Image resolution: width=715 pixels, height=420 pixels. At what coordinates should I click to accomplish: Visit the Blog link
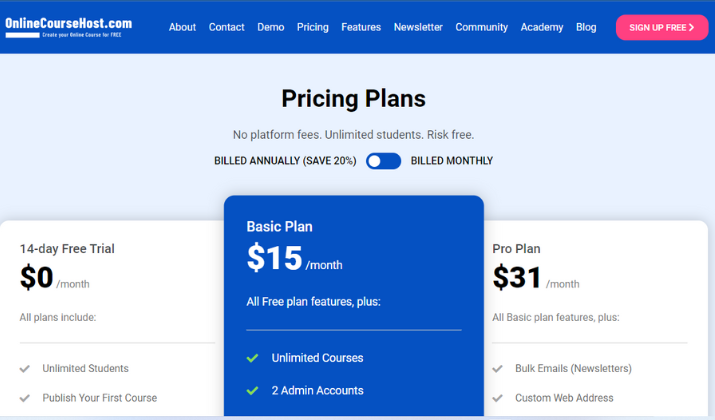tap(586, 27)
